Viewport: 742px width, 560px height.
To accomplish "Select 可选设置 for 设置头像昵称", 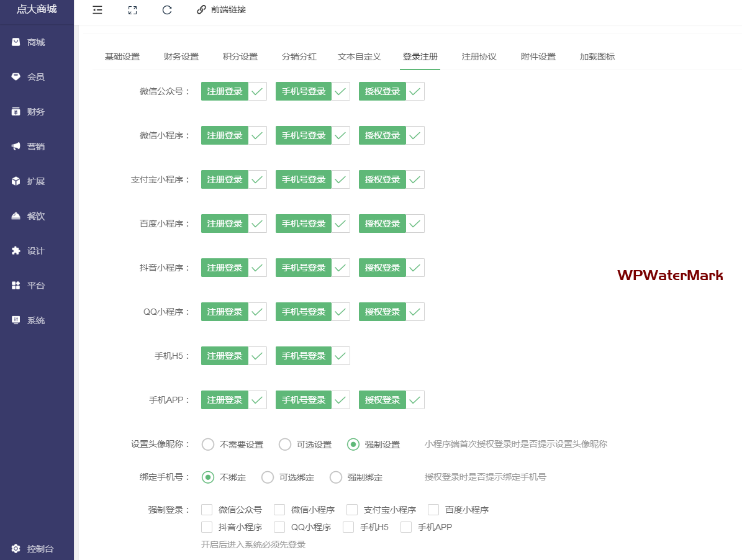I will pyautogui.click(x=285, y=445).
